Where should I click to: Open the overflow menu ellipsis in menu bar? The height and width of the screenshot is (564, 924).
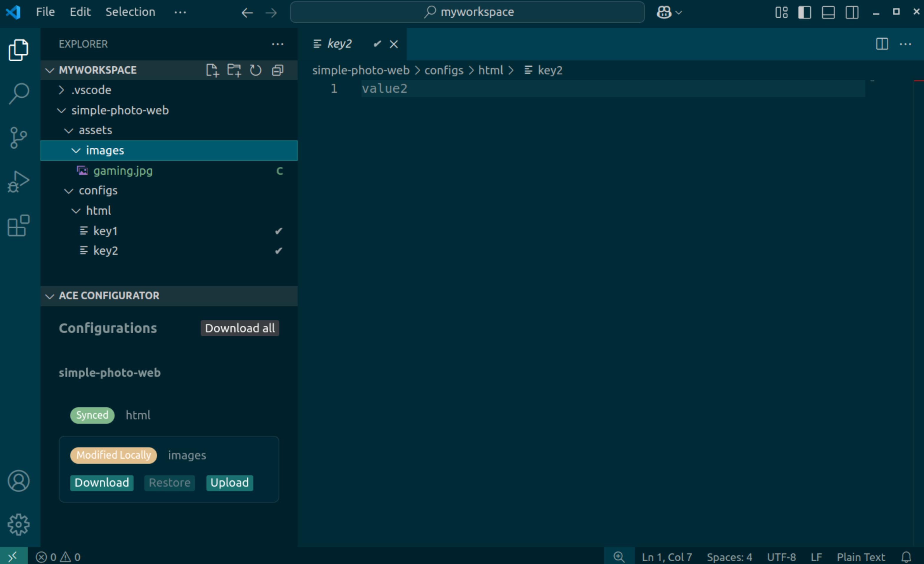click(180, 12)
